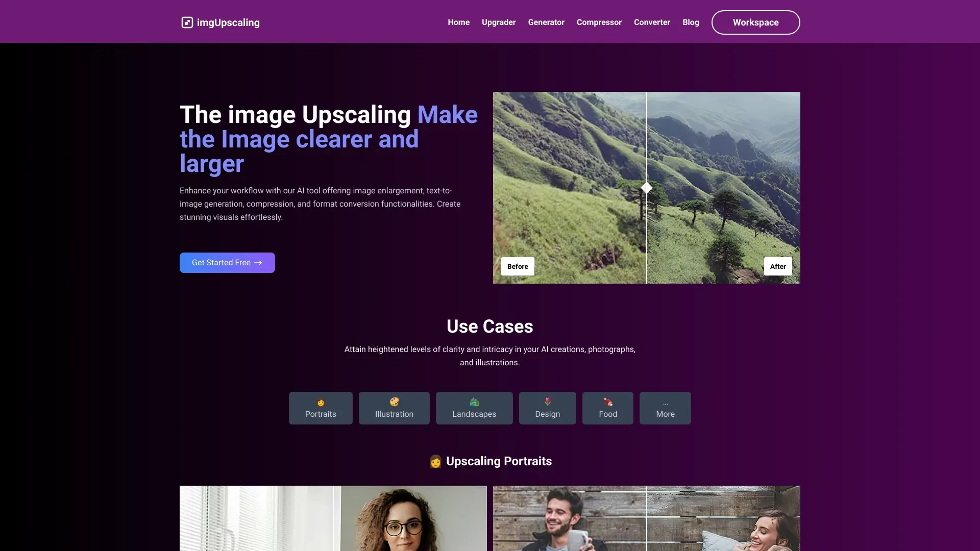Viewport: 980px width, 551px height.
Task: Select the Illustration category icon
Action: coord(394,402)
